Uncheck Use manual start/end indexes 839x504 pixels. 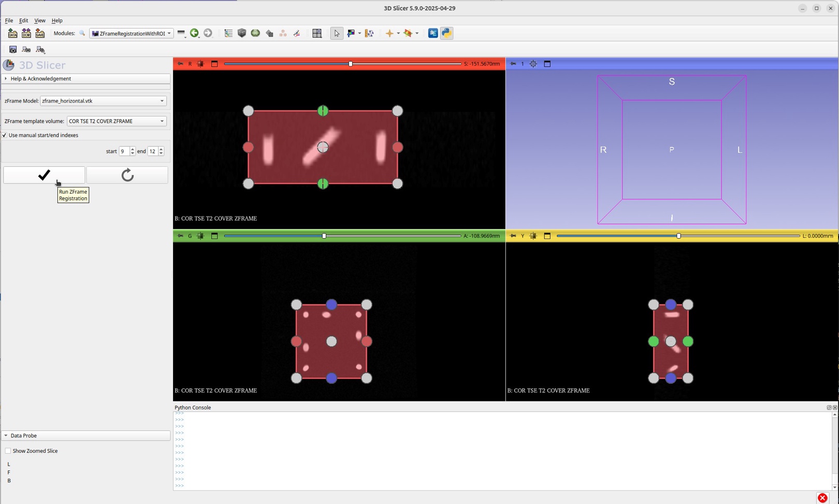tap(5, 135)
